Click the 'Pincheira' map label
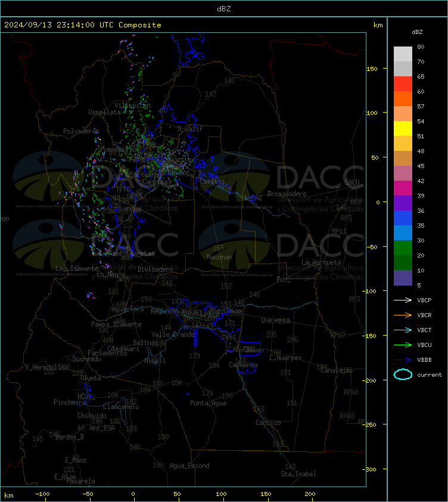 click(70, 402)
